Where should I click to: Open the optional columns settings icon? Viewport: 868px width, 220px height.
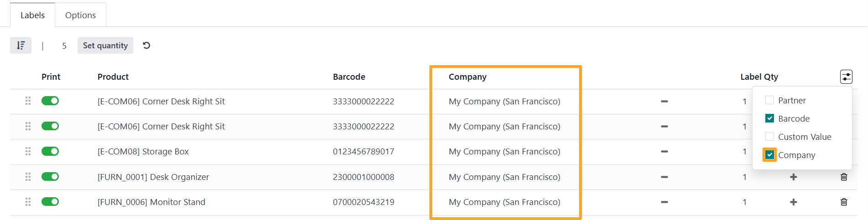coord(846,77)
